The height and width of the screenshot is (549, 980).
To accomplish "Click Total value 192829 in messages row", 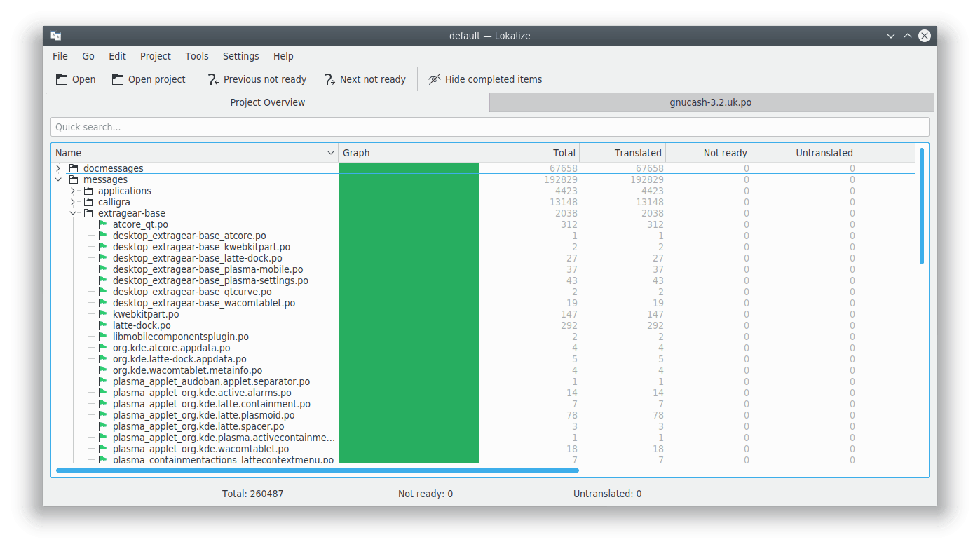I will coord(559,179).
